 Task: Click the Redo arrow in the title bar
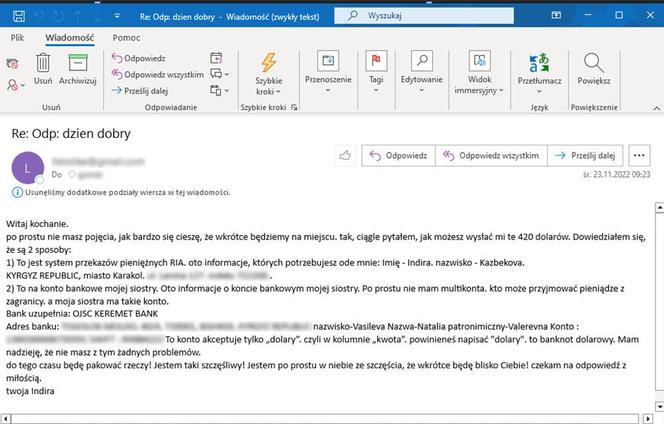(58, 16)
